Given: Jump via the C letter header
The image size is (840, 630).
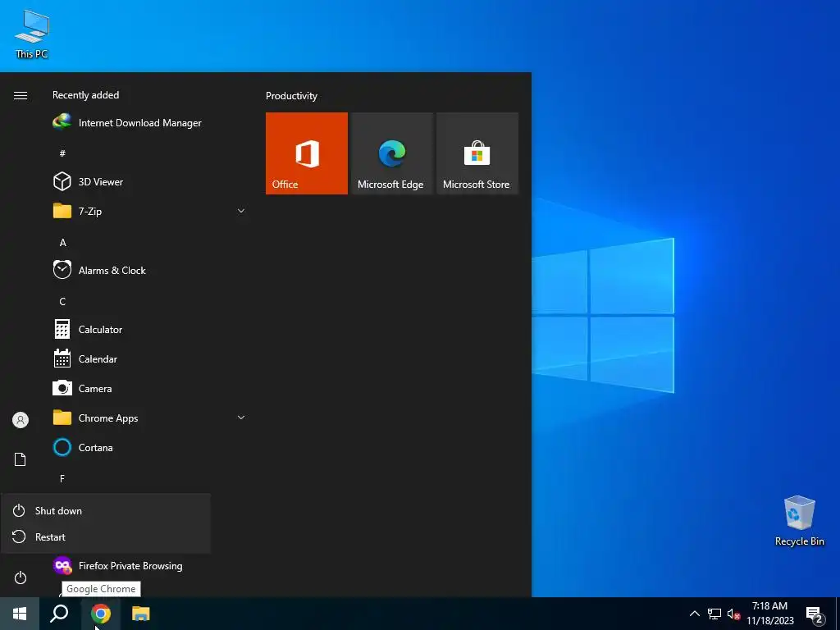Looking at the screenshot, I should 62,302.
